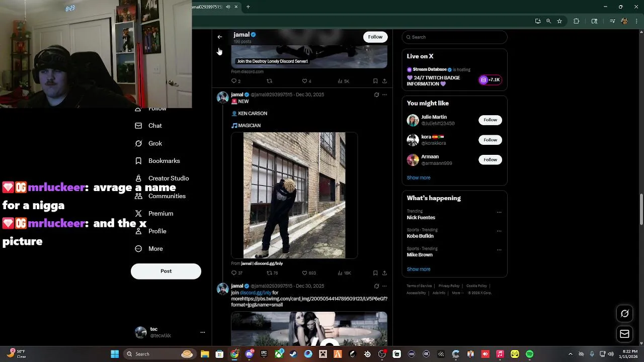The height and width of the screenshot is (362, 644).
Task: Open the 24/7 Twitch Badge Information stream
Action: pos(433,81)
